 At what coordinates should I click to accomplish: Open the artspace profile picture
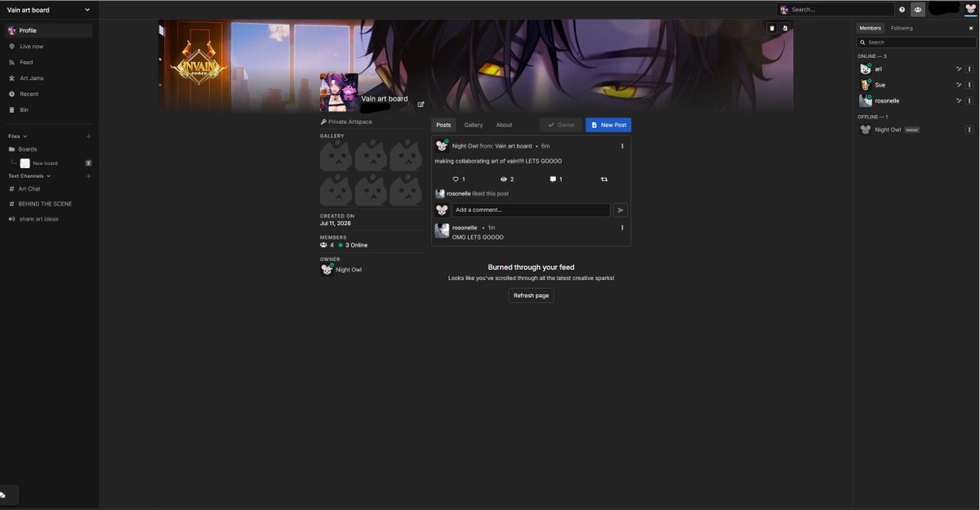tap(339, 92)
